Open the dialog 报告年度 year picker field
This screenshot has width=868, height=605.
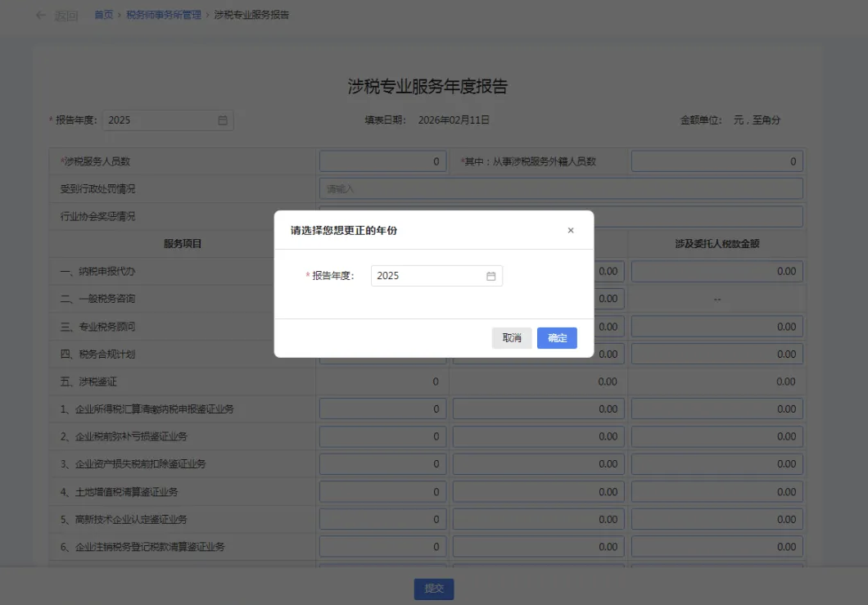[436, 276]
